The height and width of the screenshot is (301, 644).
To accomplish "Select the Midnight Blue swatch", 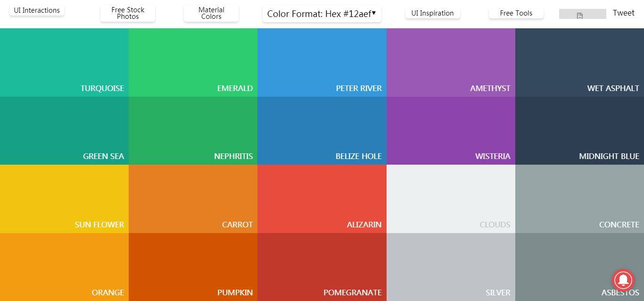I will pos(579,131).
